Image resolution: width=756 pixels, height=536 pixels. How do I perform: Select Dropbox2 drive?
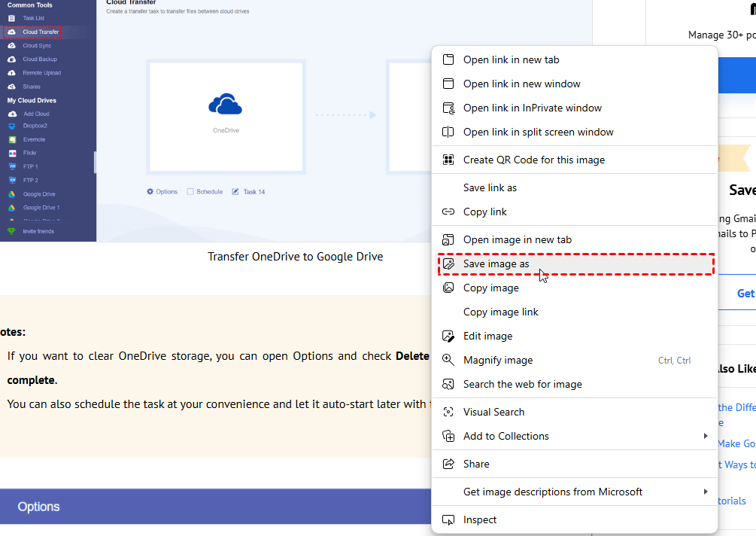tap(35, 126)
